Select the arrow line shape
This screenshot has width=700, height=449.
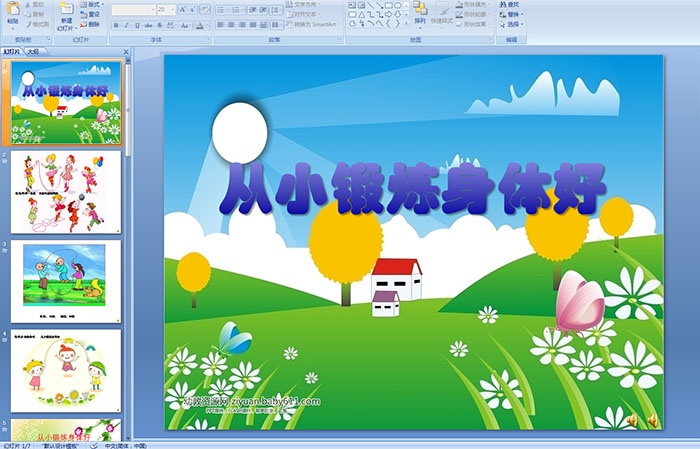coord(379,5)
